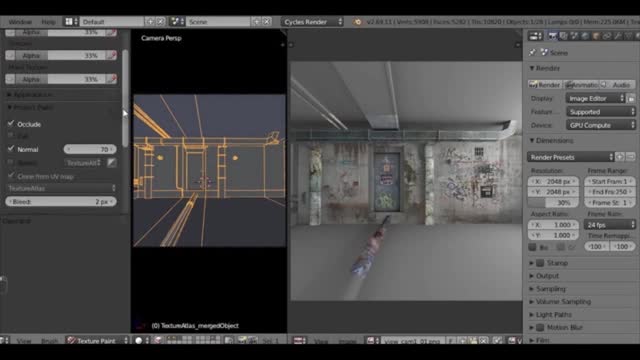The width and height of the screenshot is (640, 360).
Task: Click the Scene name field in header
Action: click(218, 22)
